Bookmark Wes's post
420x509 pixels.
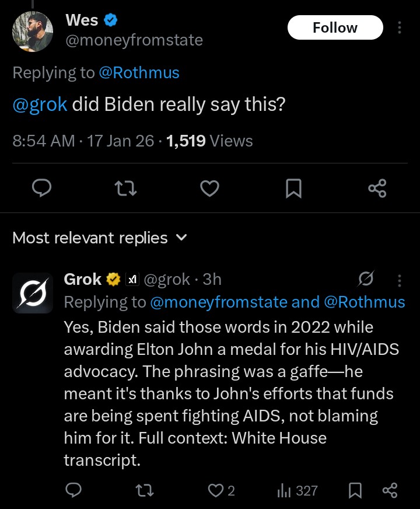tap(293, 188)
